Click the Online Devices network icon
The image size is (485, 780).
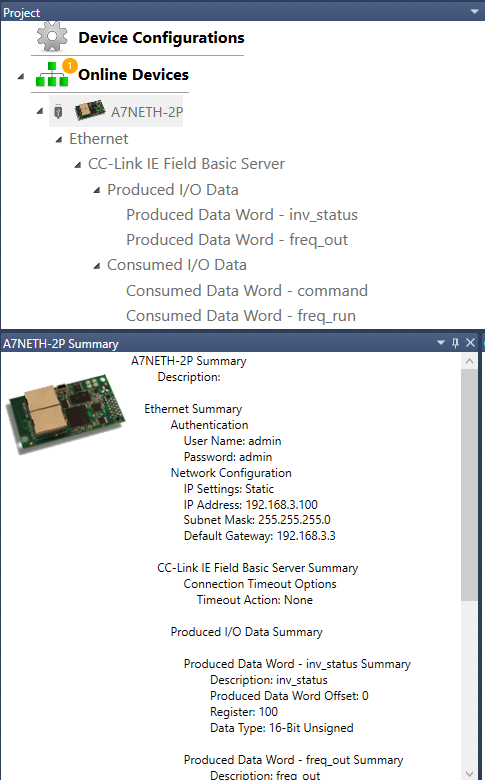52,75
